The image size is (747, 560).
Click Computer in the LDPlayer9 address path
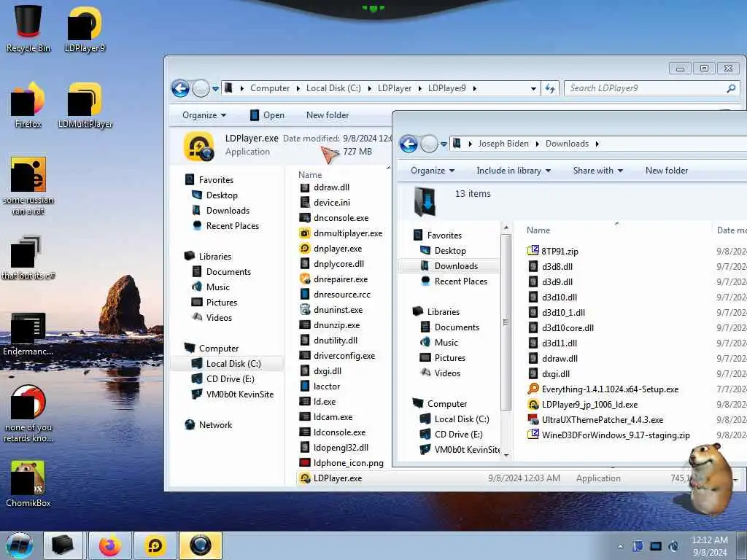[x=270, y=88]
